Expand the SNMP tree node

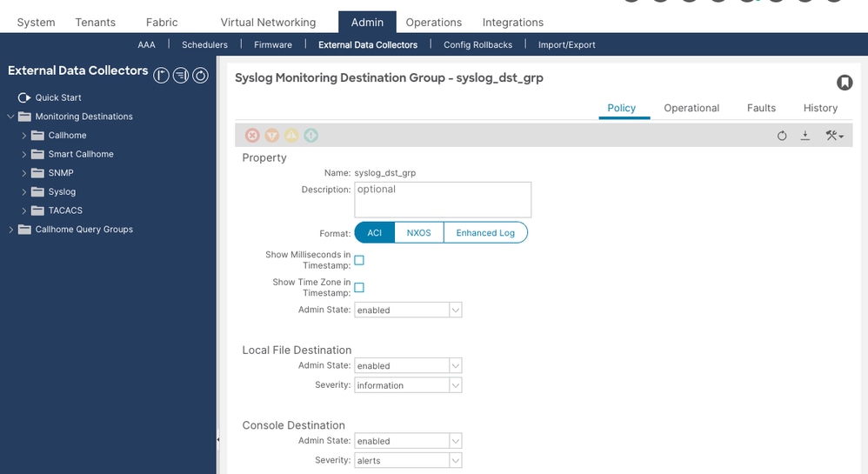coord(23,173)
